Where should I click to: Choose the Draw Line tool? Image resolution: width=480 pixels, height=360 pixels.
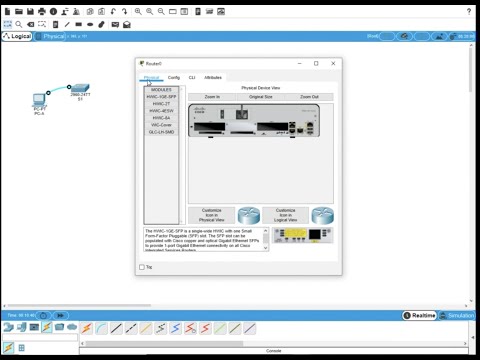[x=67, y=24]
